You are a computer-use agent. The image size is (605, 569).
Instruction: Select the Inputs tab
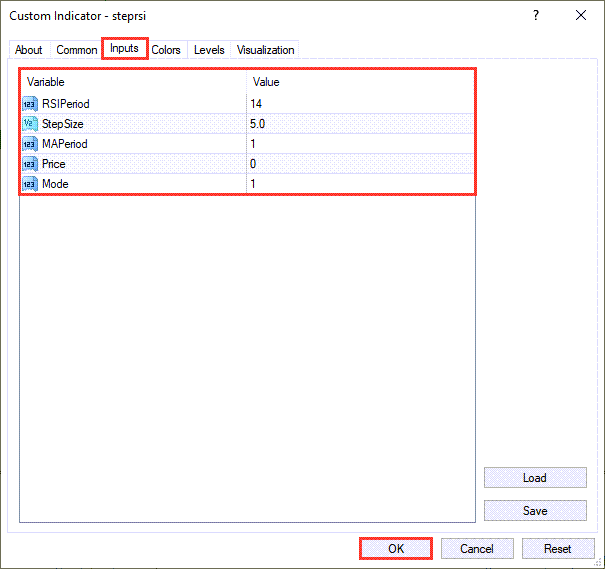[x=124, y=48]
